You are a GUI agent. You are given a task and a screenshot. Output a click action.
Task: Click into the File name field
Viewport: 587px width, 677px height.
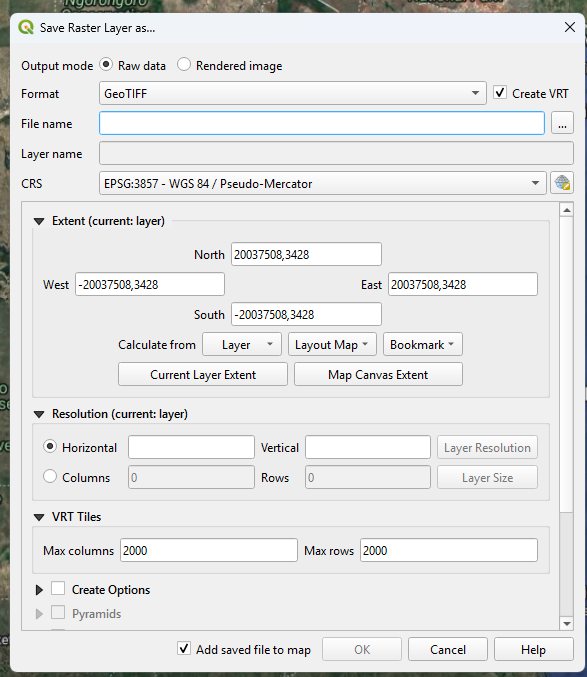point(322,123)
